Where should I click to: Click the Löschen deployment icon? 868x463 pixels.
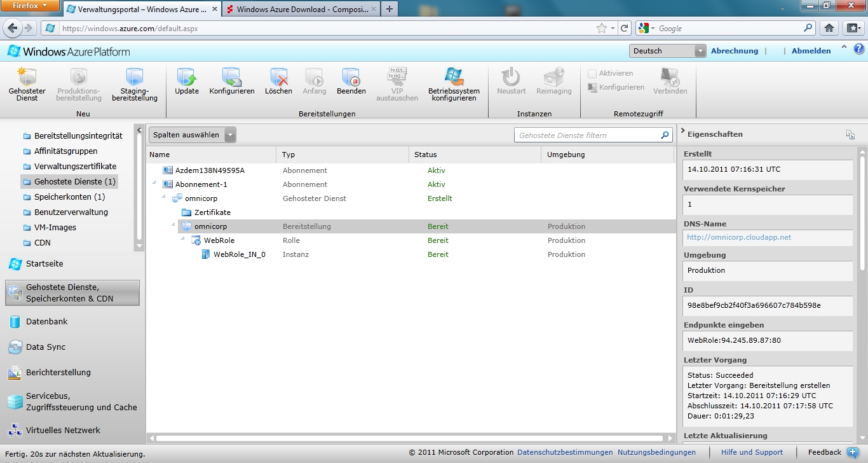278,78
